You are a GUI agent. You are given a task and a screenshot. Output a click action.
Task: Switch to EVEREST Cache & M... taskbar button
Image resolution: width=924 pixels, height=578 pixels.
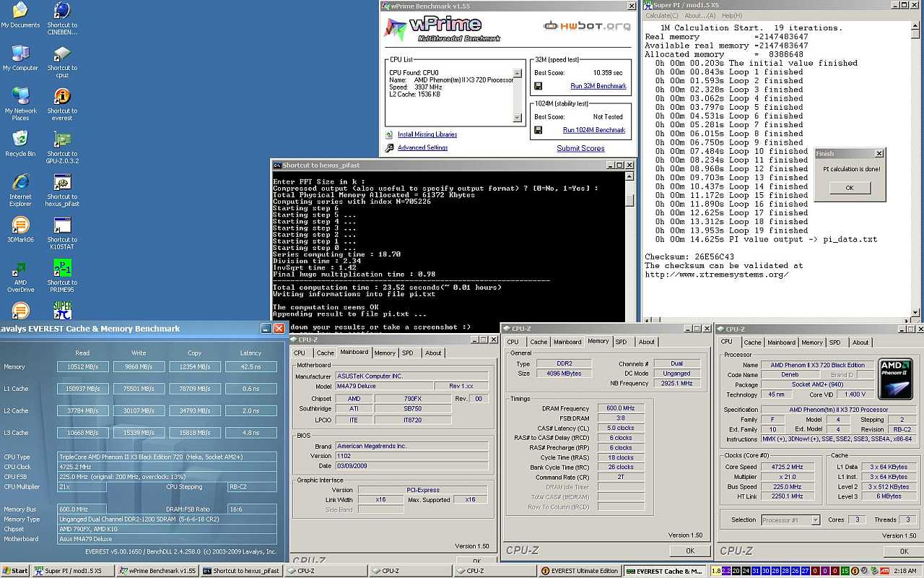(664, 571)
